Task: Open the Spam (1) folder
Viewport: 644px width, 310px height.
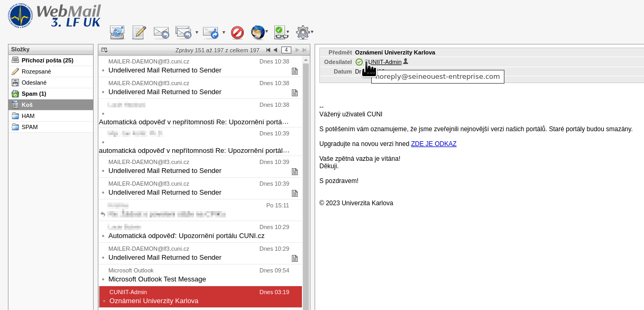Action: [51, 94]
